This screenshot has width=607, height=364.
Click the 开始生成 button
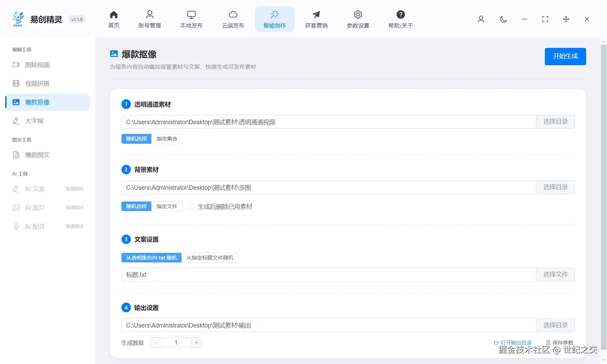click(565, 56)
